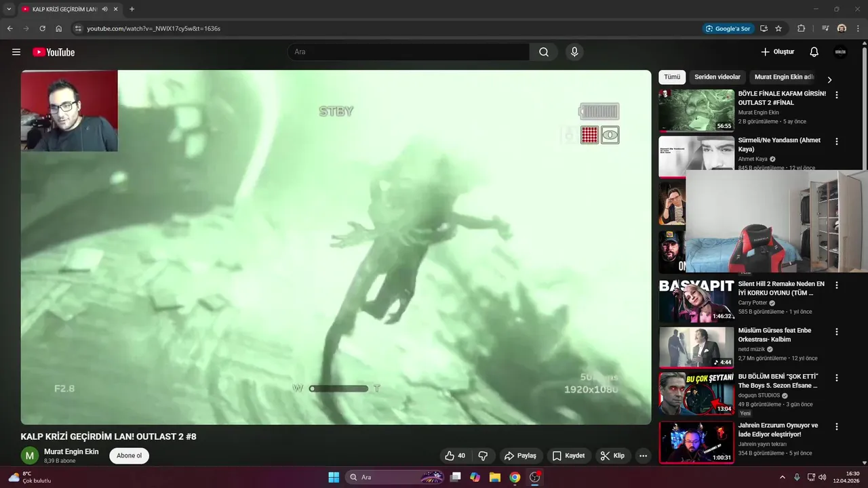This screenshot has width=868, height=488.
Task: Switch to Chrome in taskbar
Action: (x=515, y=477)
